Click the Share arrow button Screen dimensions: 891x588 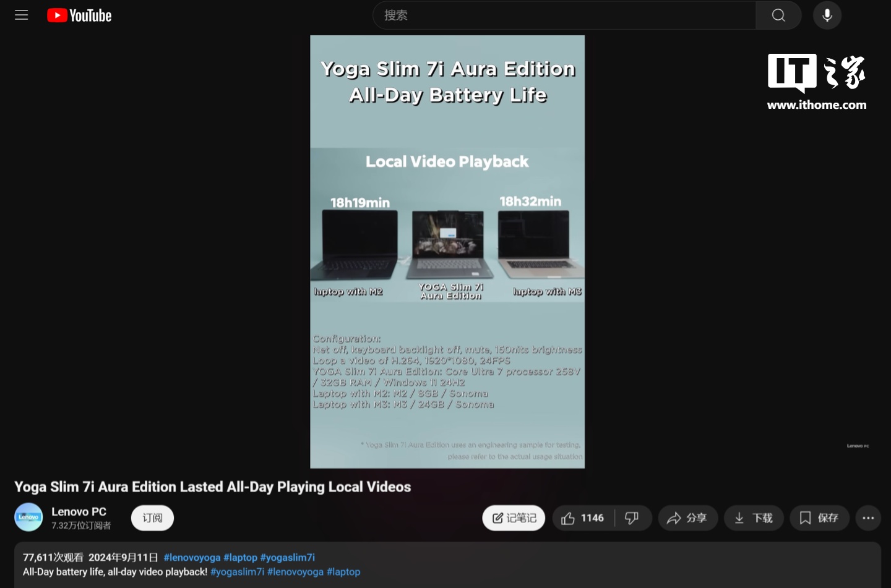[687, 518]
